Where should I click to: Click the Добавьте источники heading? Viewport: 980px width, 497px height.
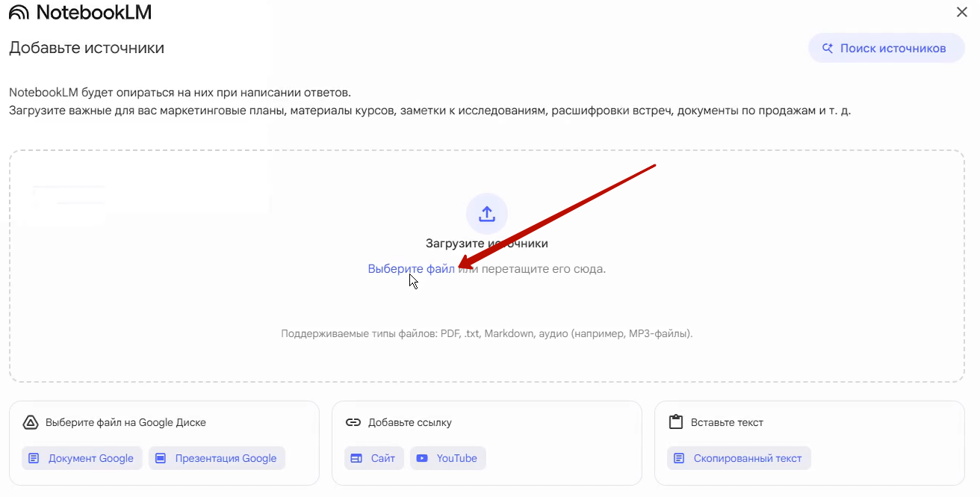[x=87, y=48]
